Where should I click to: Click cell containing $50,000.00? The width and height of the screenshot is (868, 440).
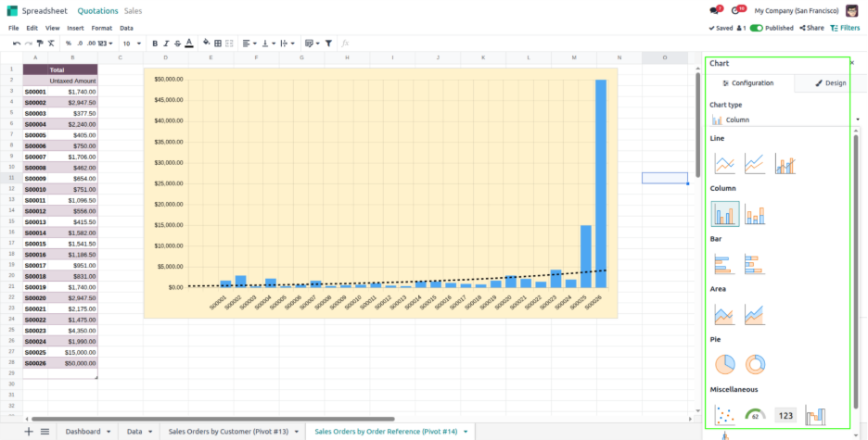click(72, 363)
